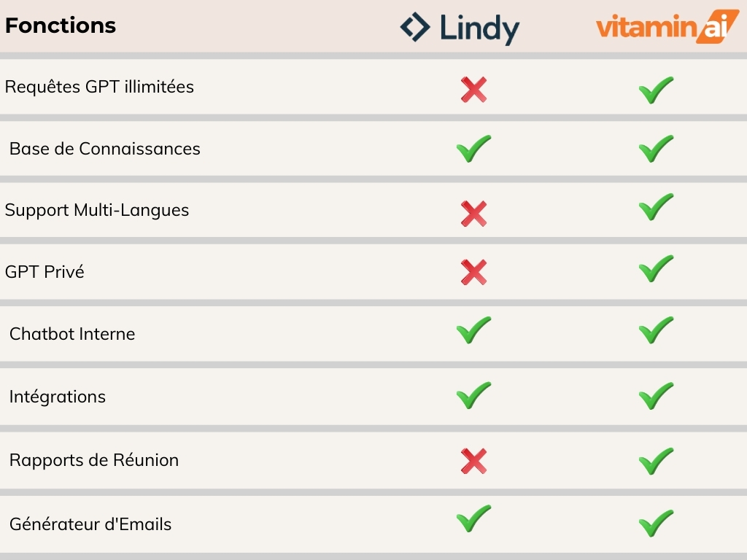Click Lindy's green check for Base de Connaissances
Viewport: 747px width, 560px height.
tap(473, 149)
